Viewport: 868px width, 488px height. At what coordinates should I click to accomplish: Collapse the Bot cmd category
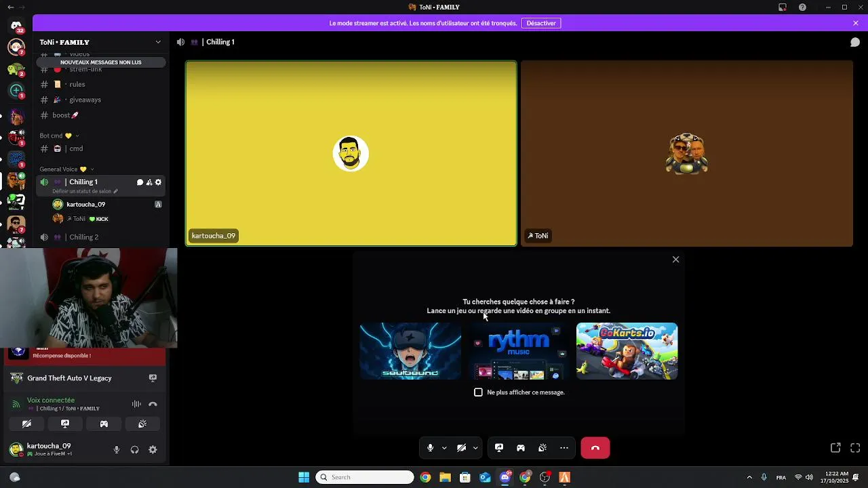pos(60,136)
